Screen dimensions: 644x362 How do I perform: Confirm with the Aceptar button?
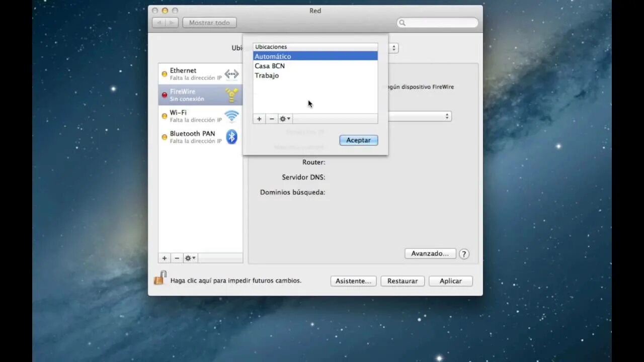pyautogui.click(x=359, y=140)
